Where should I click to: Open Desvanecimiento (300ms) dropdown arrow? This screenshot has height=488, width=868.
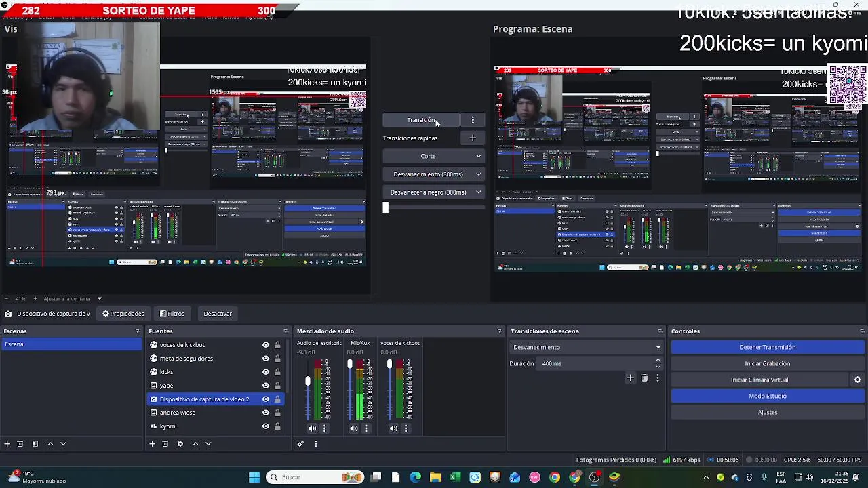pos(478,174)
